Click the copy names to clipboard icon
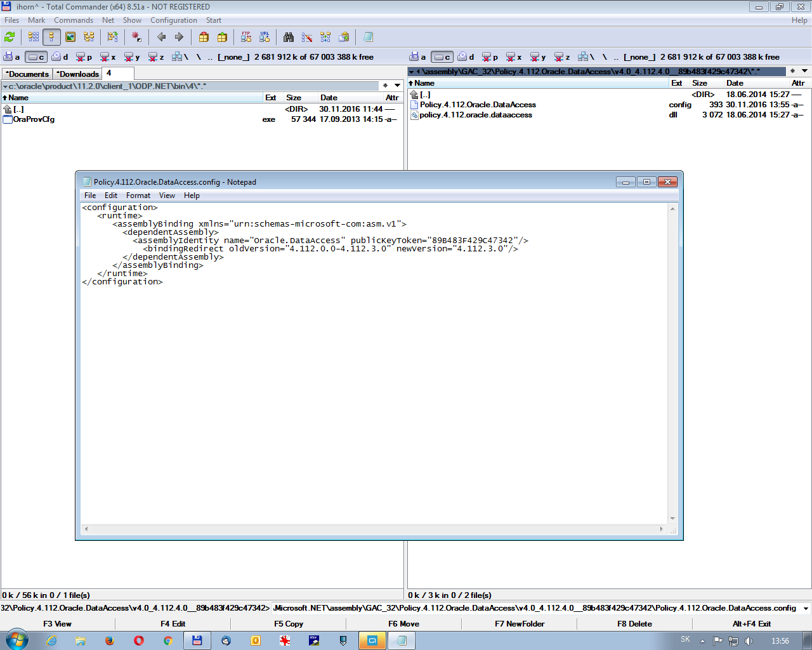 click(344, 37)
